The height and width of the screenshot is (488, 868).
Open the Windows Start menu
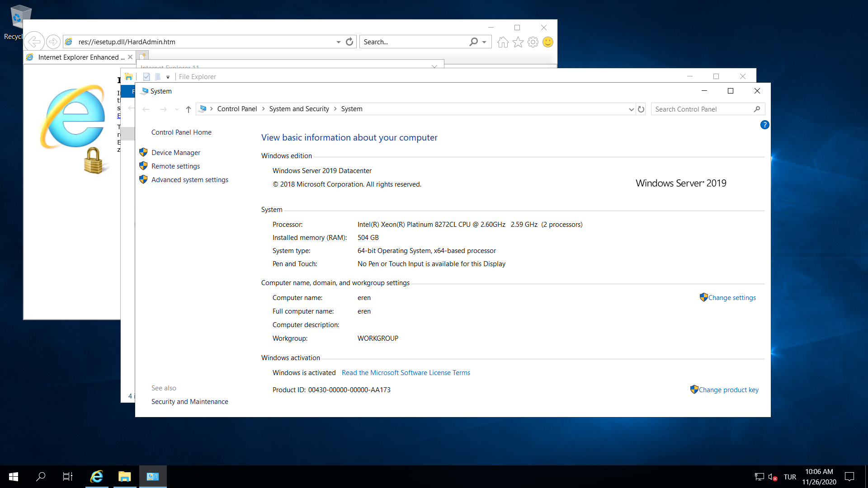click(14, 477)
